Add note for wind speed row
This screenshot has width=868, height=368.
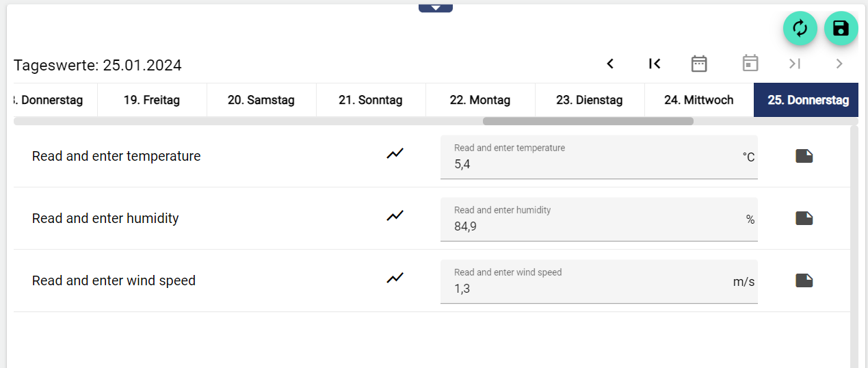coord(804,280)
